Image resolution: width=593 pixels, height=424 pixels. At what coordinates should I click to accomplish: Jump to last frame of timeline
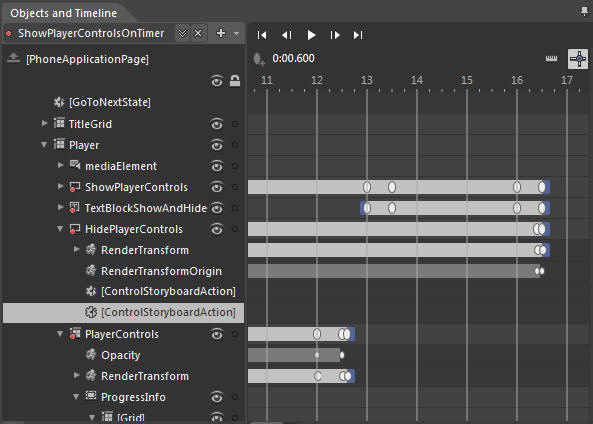358,35
